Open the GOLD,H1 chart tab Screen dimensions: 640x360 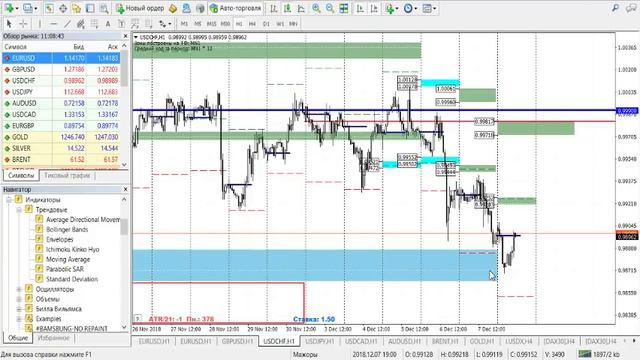coord(482,341)
